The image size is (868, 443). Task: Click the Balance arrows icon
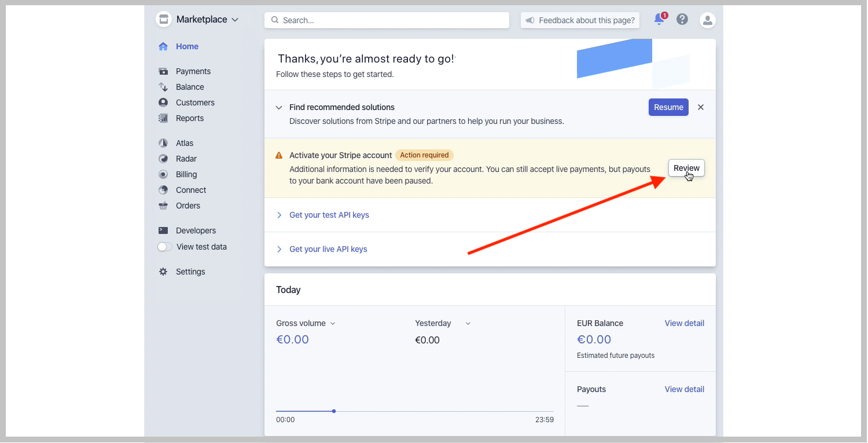(x=163, y=87)
